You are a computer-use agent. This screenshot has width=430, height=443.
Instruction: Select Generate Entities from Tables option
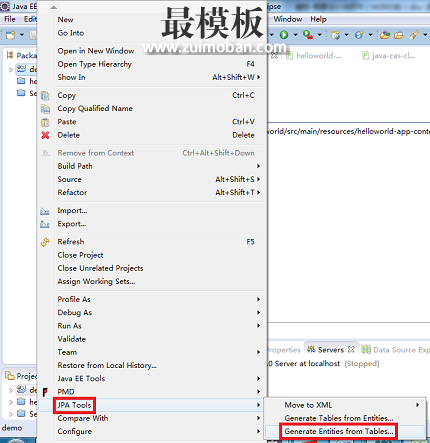339,431
